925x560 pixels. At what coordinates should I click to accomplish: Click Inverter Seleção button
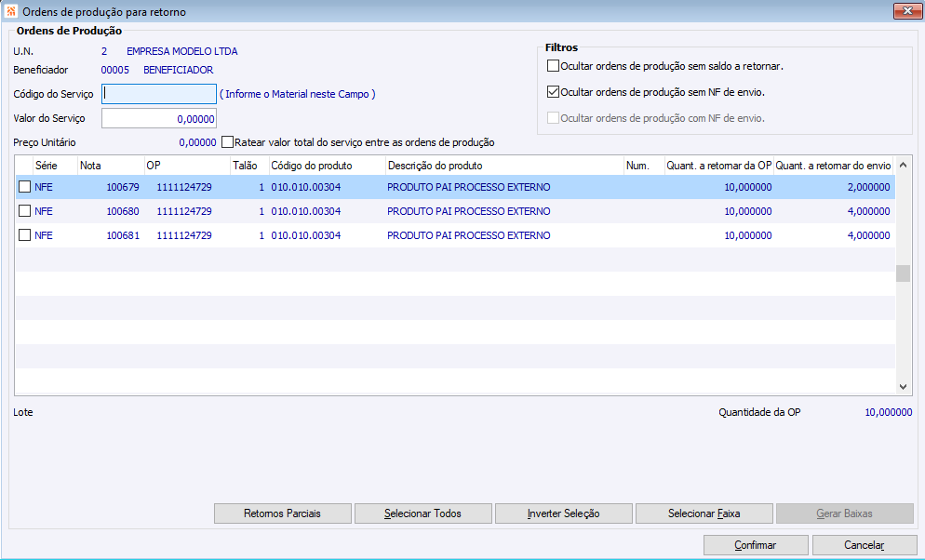tap(563, 513)
